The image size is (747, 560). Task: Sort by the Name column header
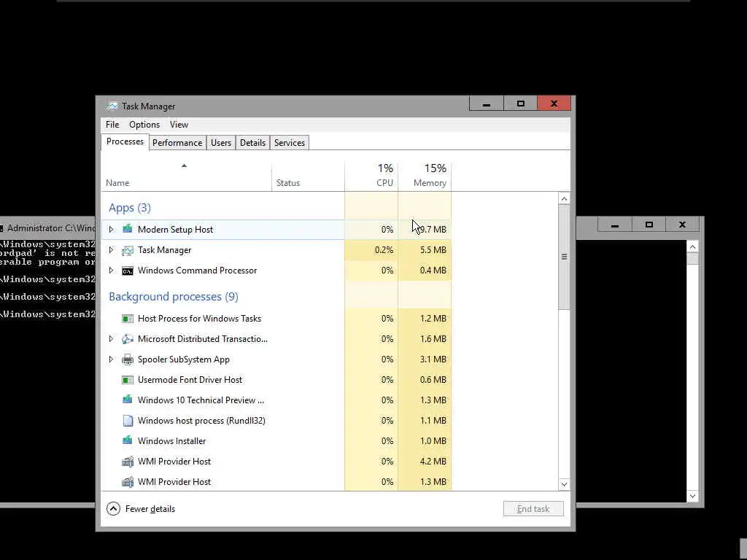click(186, 176)
